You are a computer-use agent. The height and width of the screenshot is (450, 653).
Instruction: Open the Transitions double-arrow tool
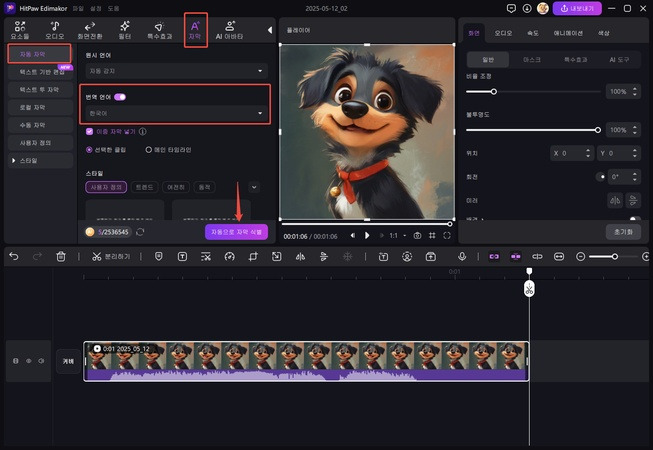(90, 30)
